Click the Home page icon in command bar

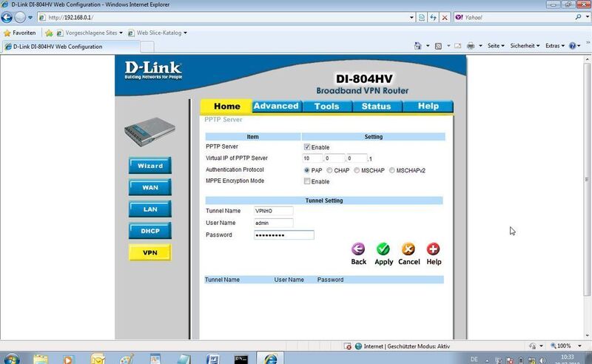tap(417, 46)
